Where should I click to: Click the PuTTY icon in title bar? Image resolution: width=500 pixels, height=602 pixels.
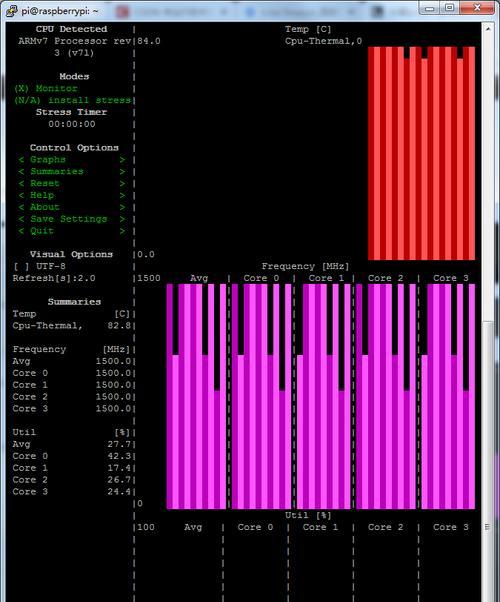click(12, 10)
